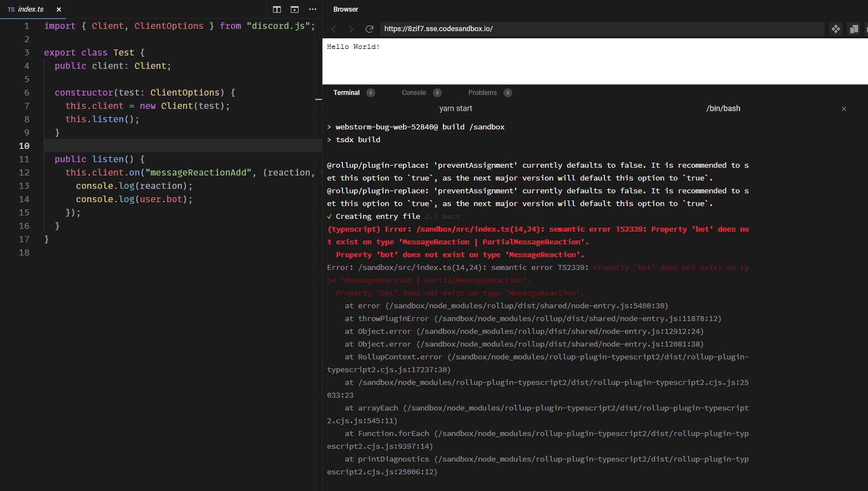This screenshot has width=868, height=491.
Task: Select the /bin/bash terminal tab
Action: click(723, 109)
